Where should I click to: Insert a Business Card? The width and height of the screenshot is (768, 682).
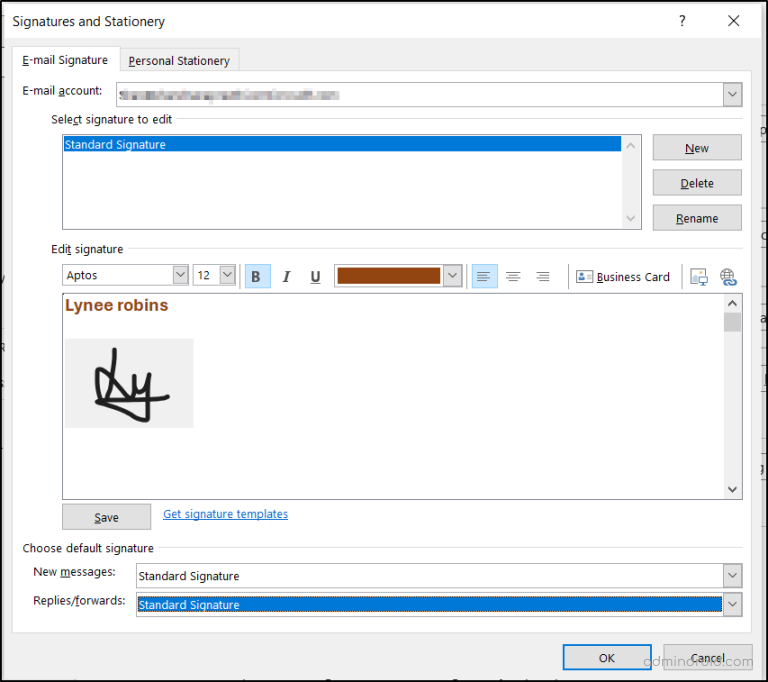pyautogui.click(x=623, y=277)
